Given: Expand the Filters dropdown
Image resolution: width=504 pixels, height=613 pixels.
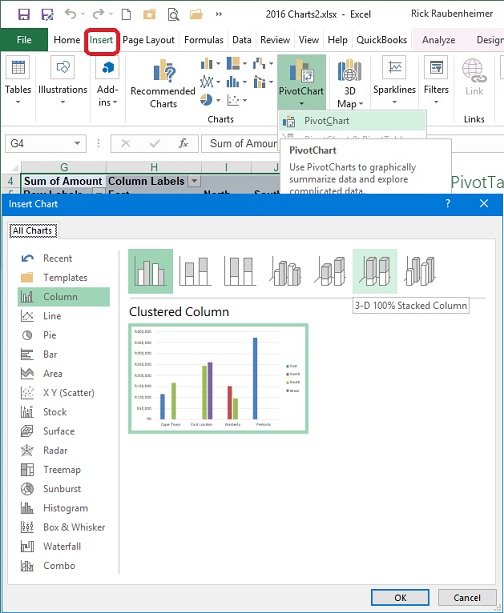Looking at the screenshot, I should pos(436,102).
